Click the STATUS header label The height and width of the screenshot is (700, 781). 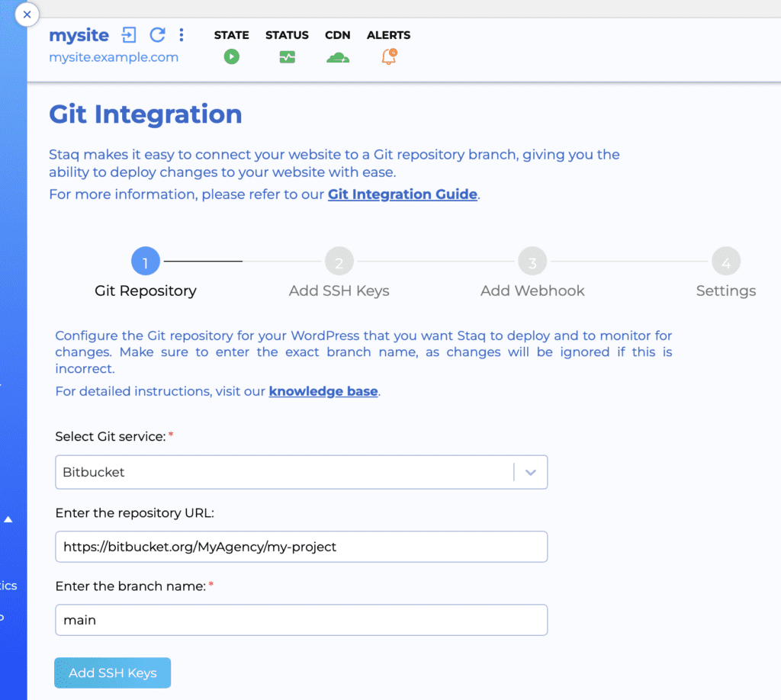(x=287, y=35)
